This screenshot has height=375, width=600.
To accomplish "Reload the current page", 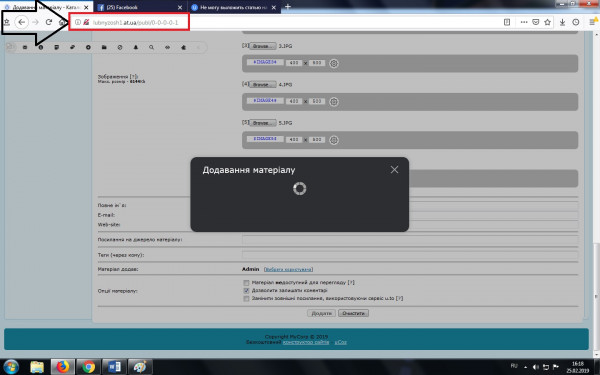I will (x=49, y=22).
